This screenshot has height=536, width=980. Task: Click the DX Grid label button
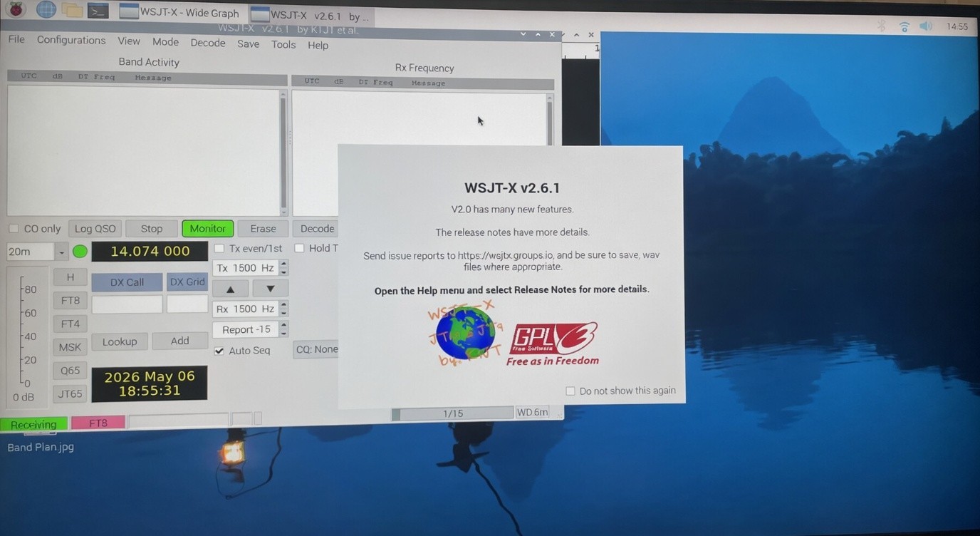(x=187, y=282)
